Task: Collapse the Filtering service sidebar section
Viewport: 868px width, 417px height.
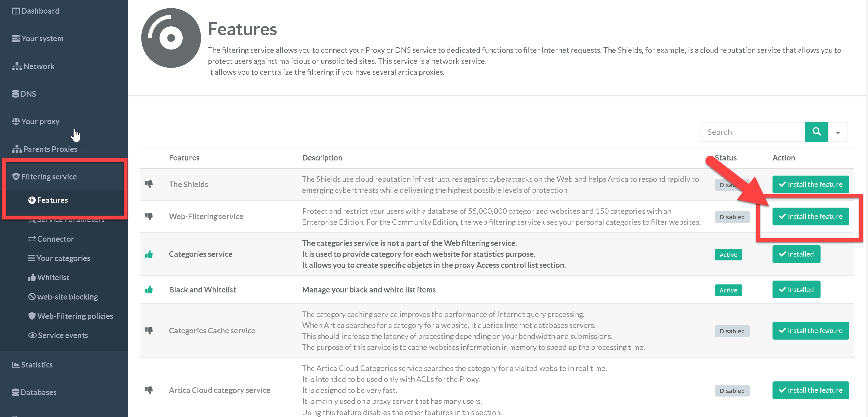Action: 49,177
